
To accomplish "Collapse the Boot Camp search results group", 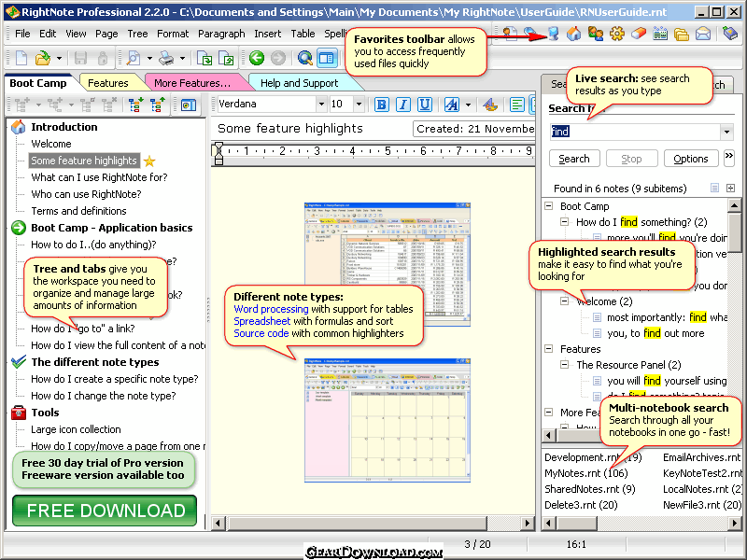I will click(x=549, y=206).
